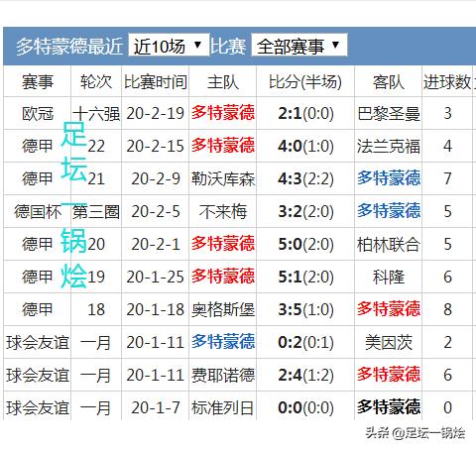Viewport: 476px width, 450px height.
Task: Click the 4:3(2:2) score against 勒沃库森
Action: [x=305, y=179]
